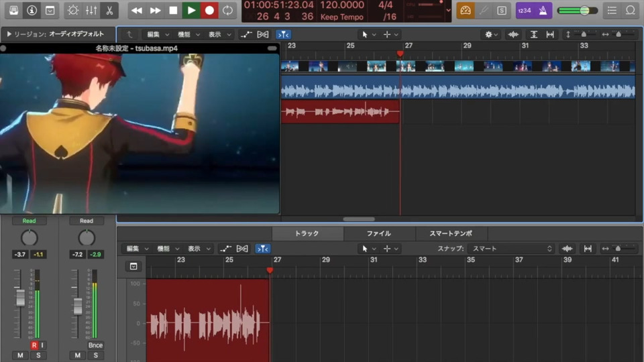
Task: Click the movie window's pill button at right
Action: click(272, 48)
